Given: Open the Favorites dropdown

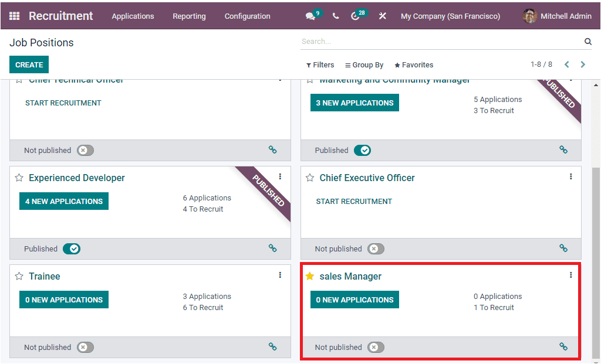Looking at the screenshot, I should click(414, 65).
